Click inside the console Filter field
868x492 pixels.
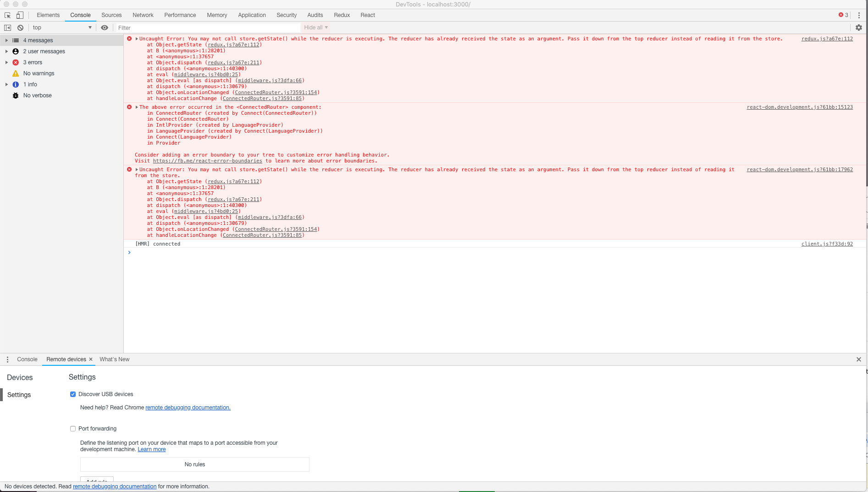(x=206, y=28)
